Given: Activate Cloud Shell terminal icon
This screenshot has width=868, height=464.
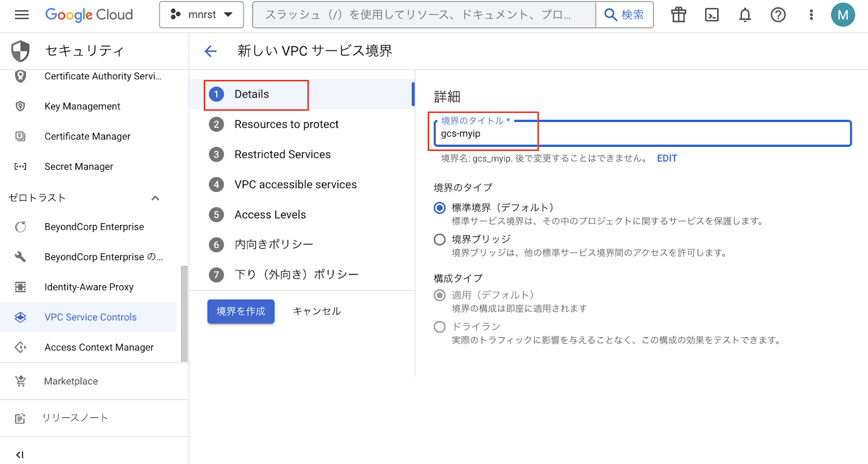Looking at the screenshot, I should (x=712, y=15).
